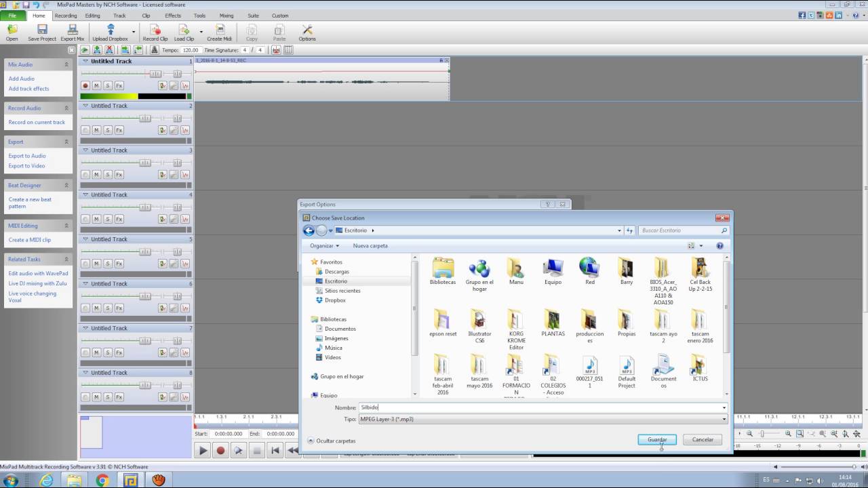The height and width of the screenshot is (488, 868).
Task: Switch to the Mixing tab
Action: (x=226, y=15)
